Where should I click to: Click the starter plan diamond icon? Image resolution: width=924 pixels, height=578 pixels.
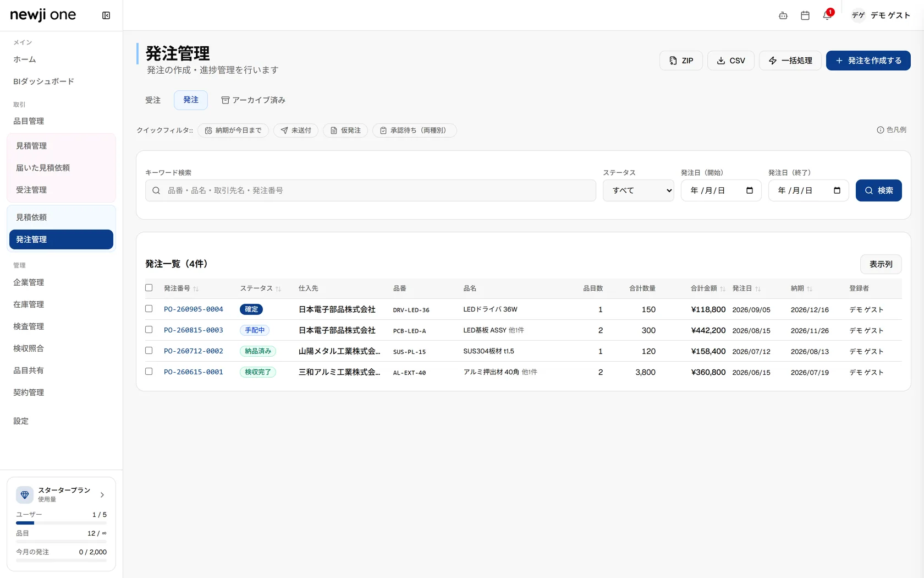(x=25, y=494)
